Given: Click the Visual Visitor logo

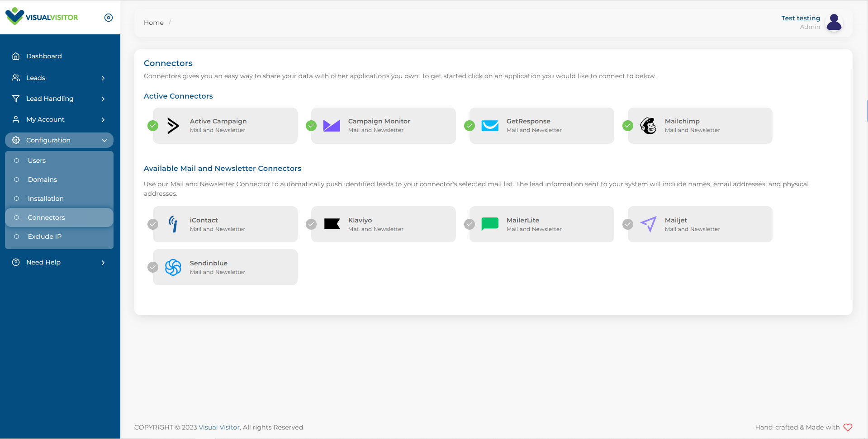Looking at the screenshot, I should [42, 16].
